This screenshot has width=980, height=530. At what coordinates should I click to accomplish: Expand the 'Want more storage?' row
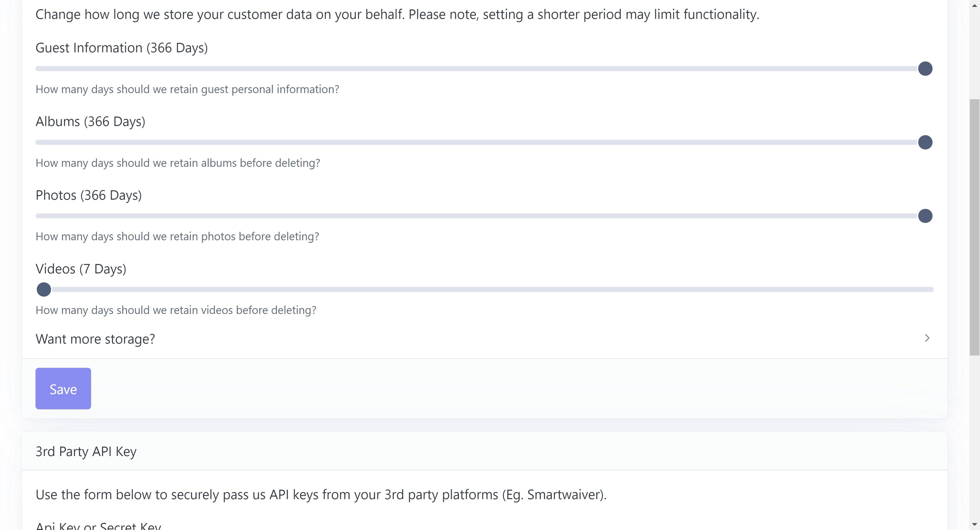(x=95, y=339)
